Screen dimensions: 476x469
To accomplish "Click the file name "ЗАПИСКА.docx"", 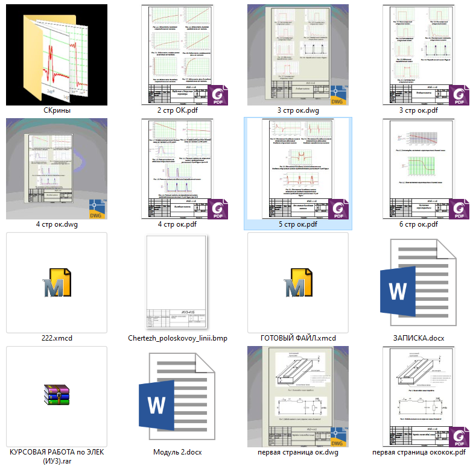I will pos(419,338).
